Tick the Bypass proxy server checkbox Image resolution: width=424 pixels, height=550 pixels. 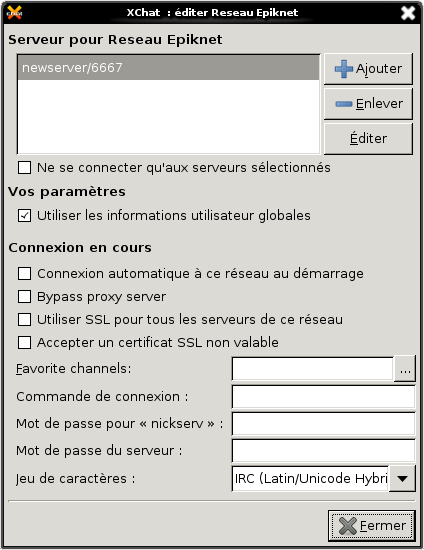point(24,297)
